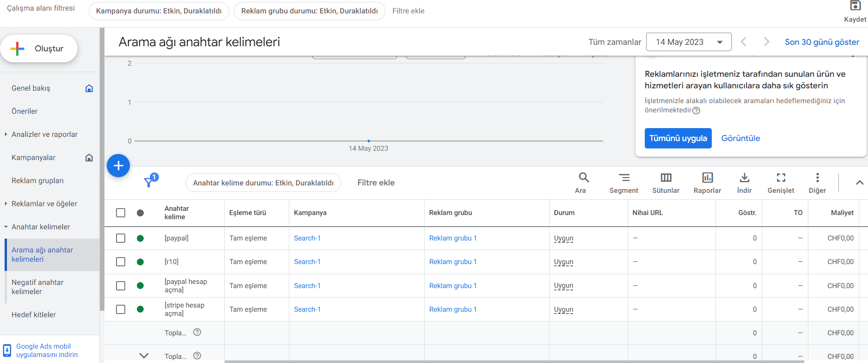
Task: Sort by the Göstr. column header
Action: click(x=747, y=213)
